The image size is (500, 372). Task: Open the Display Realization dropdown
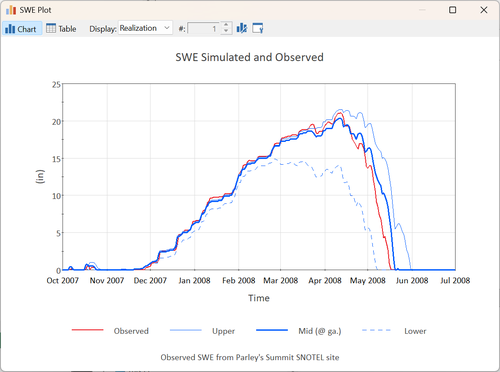pos(145,28)
